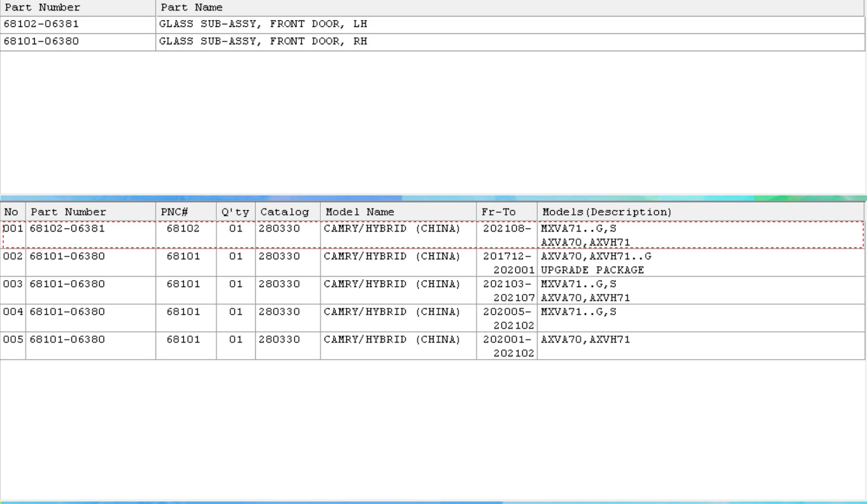Image resolution: width=867 pixels, height=504 pixels.
Task: Click PNC# 68101 in row 004
Action: [183, 311]
